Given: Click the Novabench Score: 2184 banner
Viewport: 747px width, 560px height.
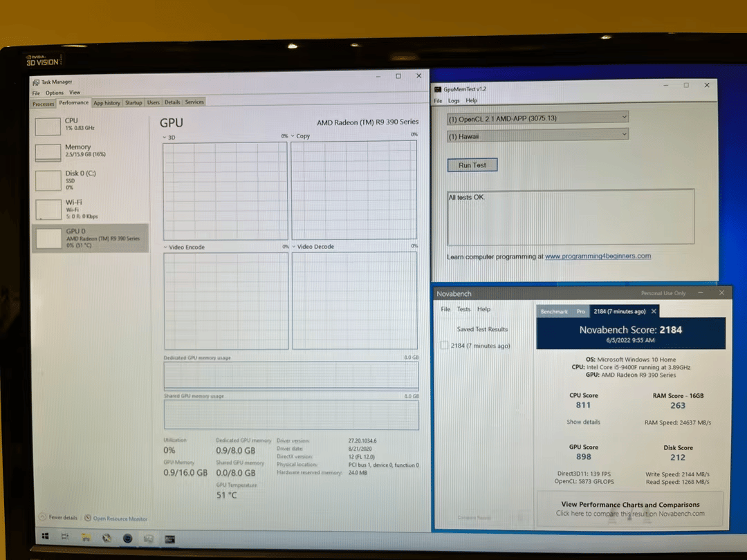Looking at the screenshot, I should [630, 334].
